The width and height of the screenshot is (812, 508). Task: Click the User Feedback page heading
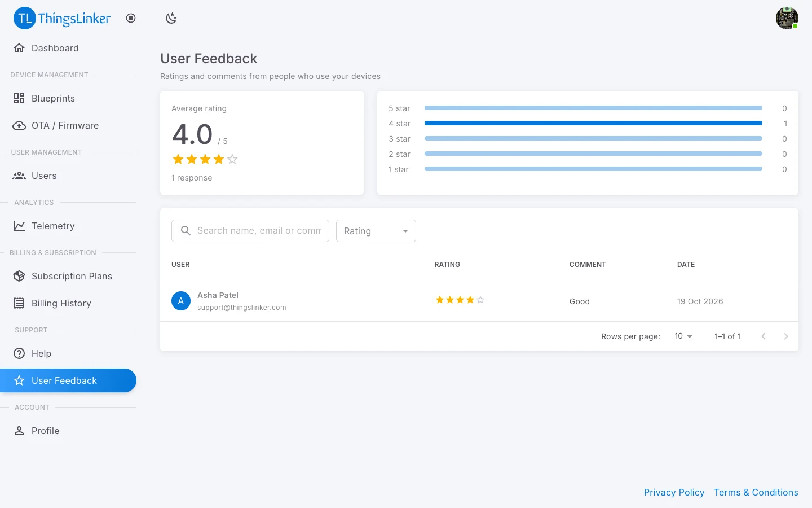tap(209, 59)
